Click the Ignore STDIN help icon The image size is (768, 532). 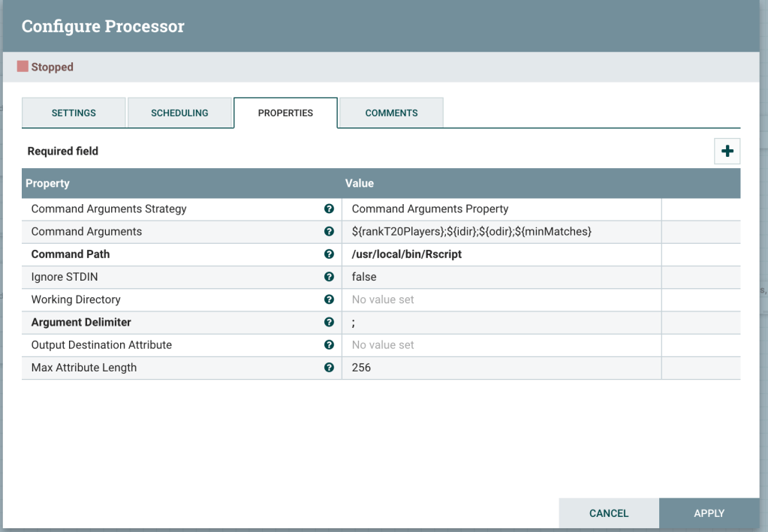pyautogui.click(x=329, y=277)
